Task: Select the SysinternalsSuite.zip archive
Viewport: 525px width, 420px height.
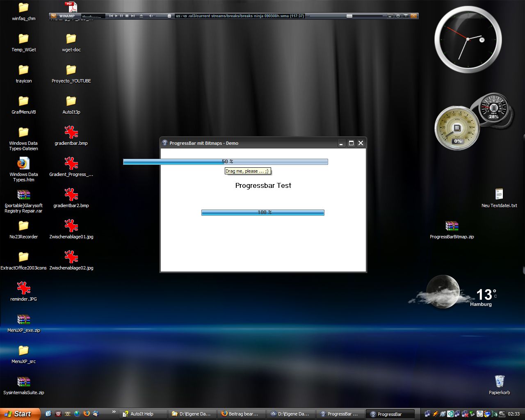Action: [23, 382]
